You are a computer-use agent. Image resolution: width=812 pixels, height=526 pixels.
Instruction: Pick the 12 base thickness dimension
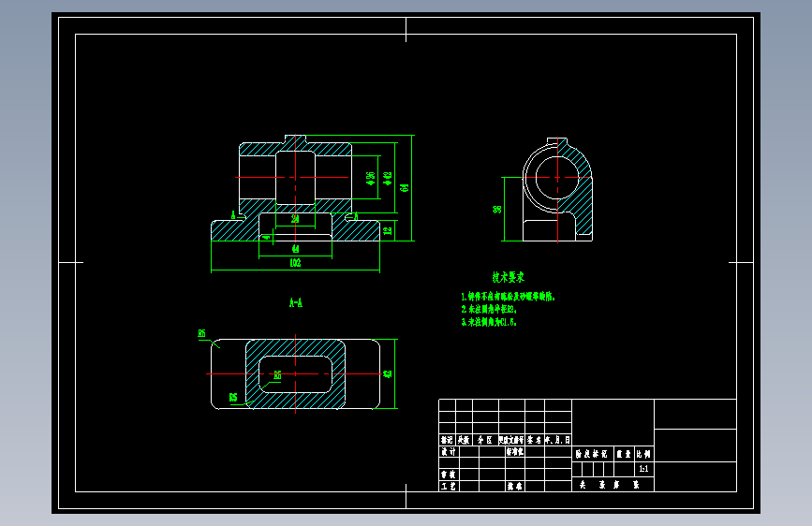pyautogui.click(x=388, y=231)
